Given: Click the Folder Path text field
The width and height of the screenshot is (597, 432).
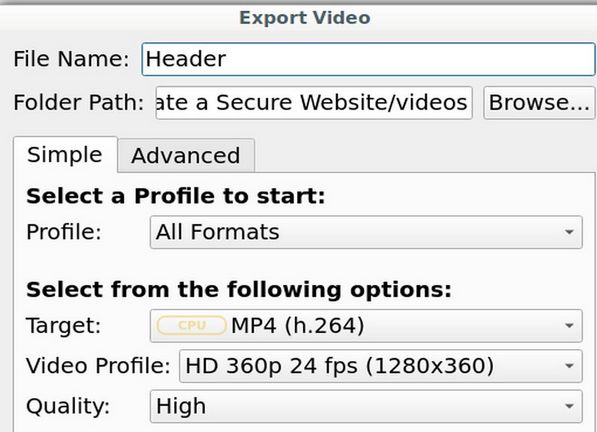Looking at the screenshot, I should [314, 103].
